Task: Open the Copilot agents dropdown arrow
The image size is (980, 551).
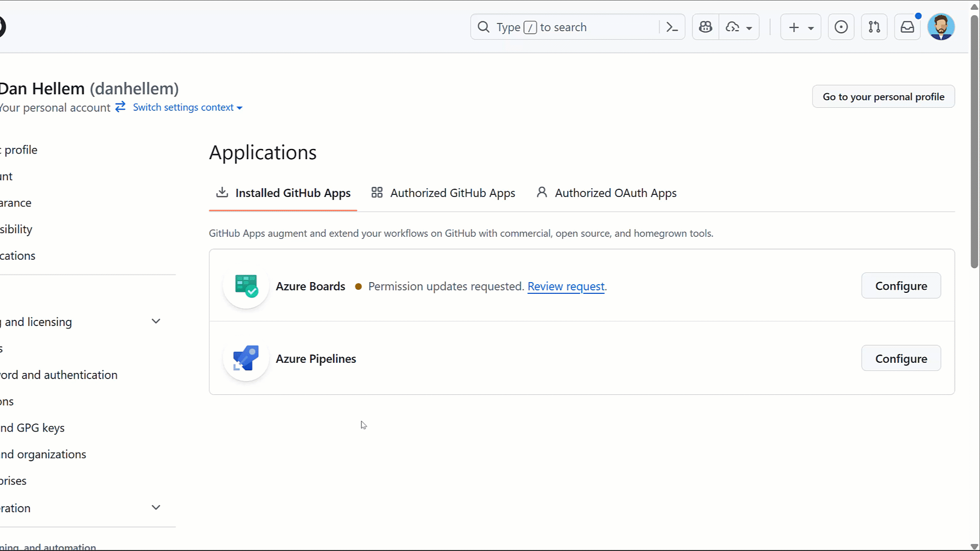Action: coord(749,28)
